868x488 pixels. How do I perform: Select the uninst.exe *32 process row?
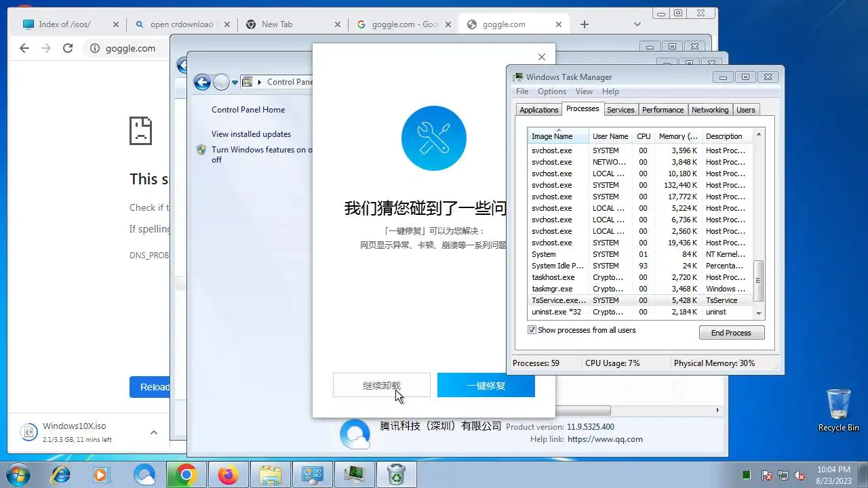tap(640, 312)
